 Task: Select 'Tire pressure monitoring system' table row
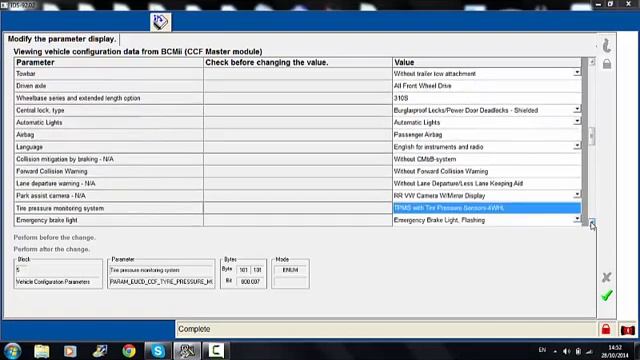click(109, 208)
